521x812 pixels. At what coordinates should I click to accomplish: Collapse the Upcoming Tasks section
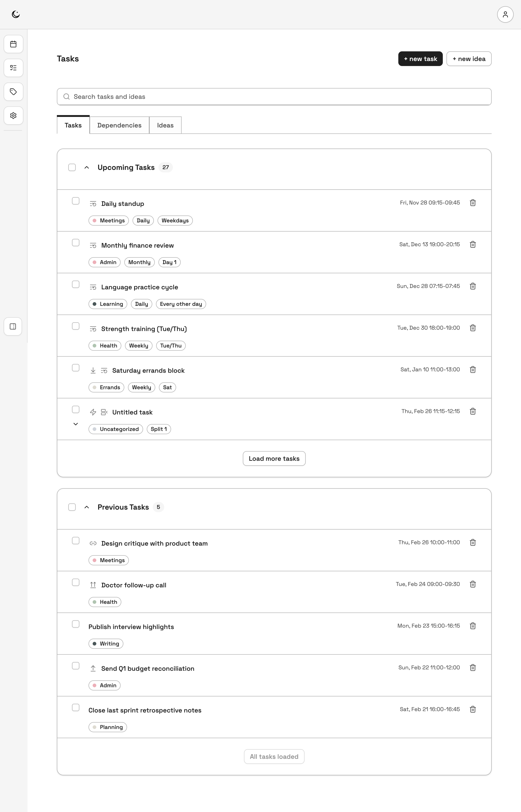point(87,167)
